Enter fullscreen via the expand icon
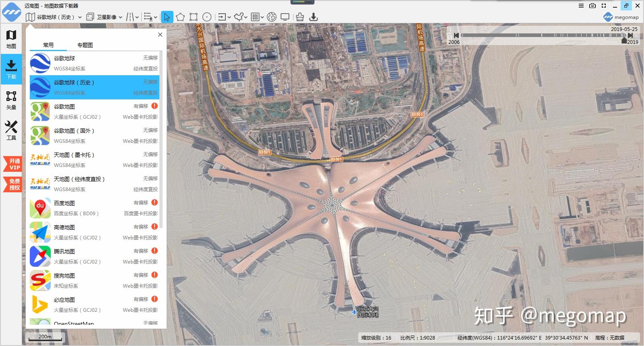Screen dimensions: 644x346 pos(604,6)
